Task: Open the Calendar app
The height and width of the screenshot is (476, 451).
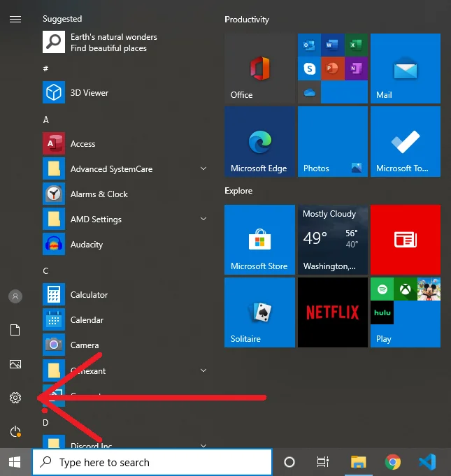Action: [x=124, y=319]
